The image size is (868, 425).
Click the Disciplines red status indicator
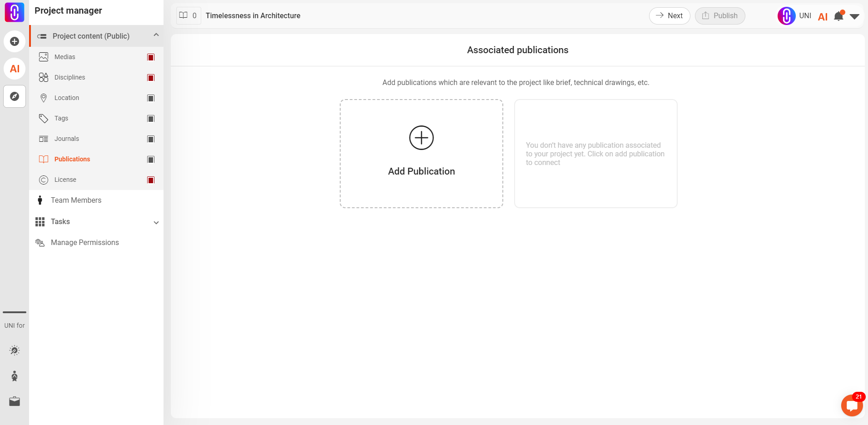point(151,77)
